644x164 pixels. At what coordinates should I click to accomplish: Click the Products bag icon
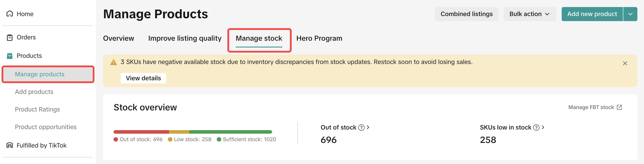pos(9,56)
